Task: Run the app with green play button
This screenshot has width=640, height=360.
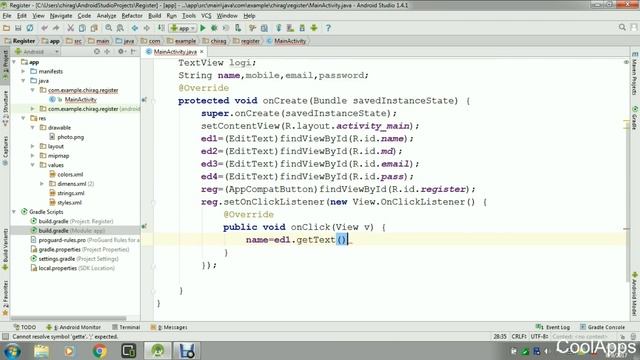Action: coord(203,28)
